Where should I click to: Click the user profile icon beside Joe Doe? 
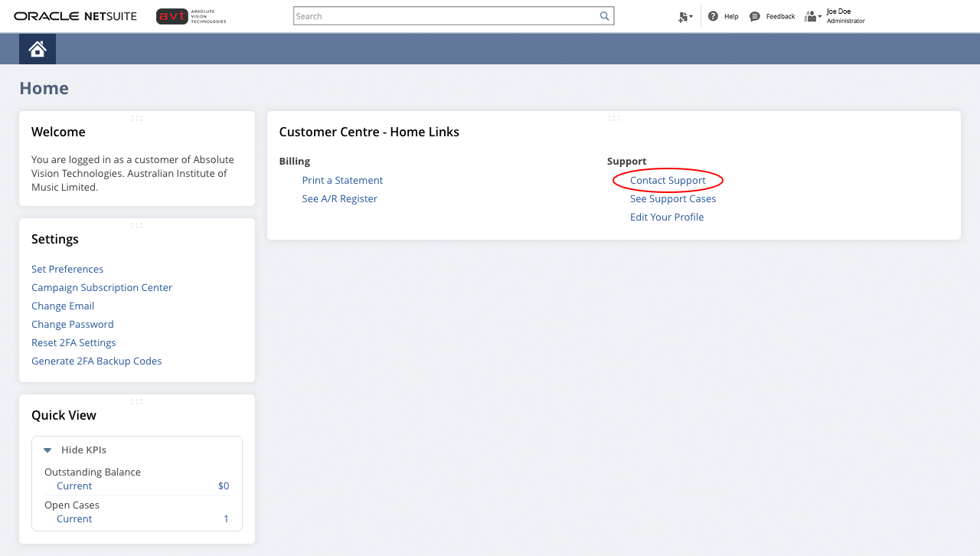(811, 16)
